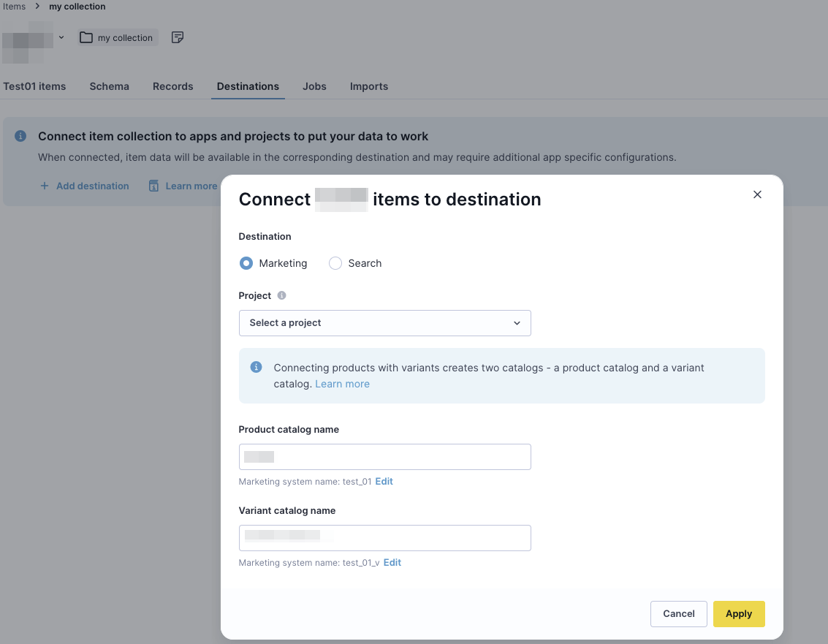Edit the test_01 marketing system name
Image resolution: width=828 pixels, height=644 pixels.
pyautogui.click(x=384, y=481)
